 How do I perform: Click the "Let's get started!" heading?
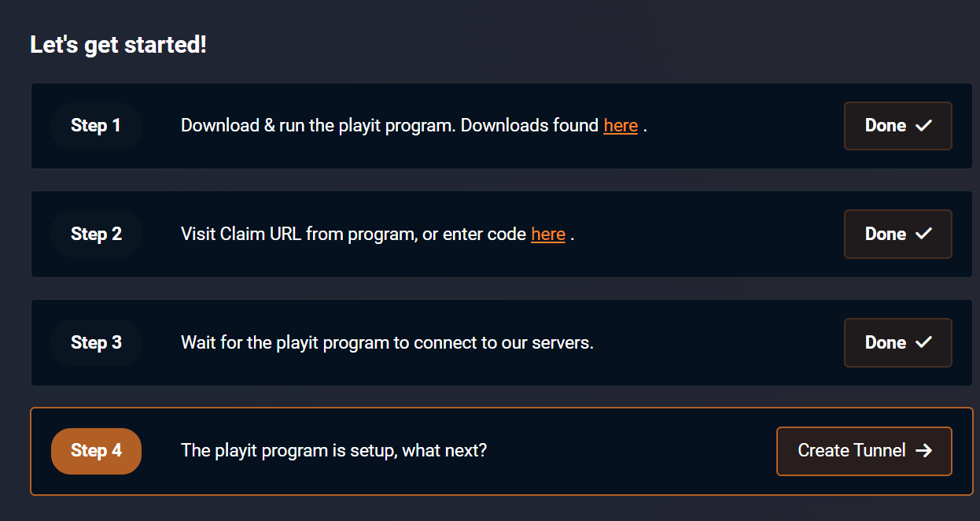pyautogui.click(x=118, y=45)
